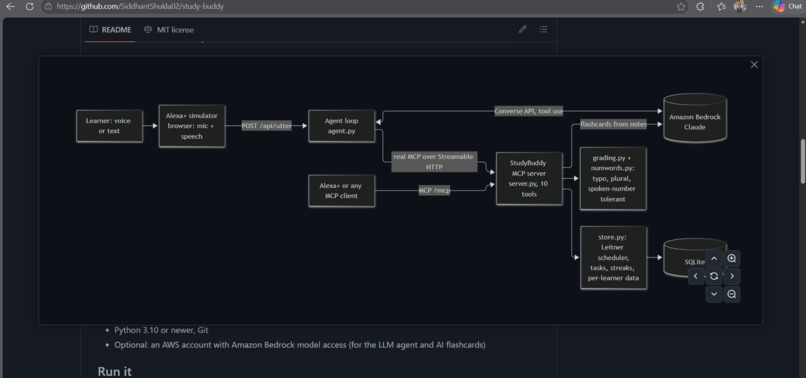Click the 'Agent loop agent.py' node
Screen dimensions: 806x378
[x=342, y=126]
